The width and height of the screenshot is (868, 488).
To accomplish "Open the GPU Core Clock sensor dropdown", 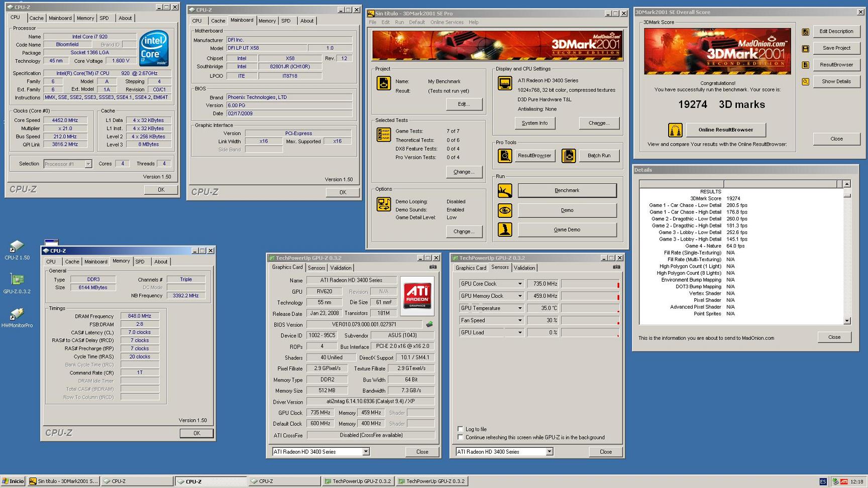I will click(520, 284).
